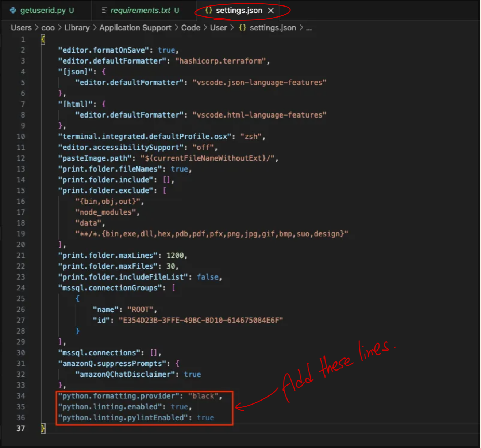Click line number 34 in the gutter
This screenshot has width=481, height=448.
[21, 396]
